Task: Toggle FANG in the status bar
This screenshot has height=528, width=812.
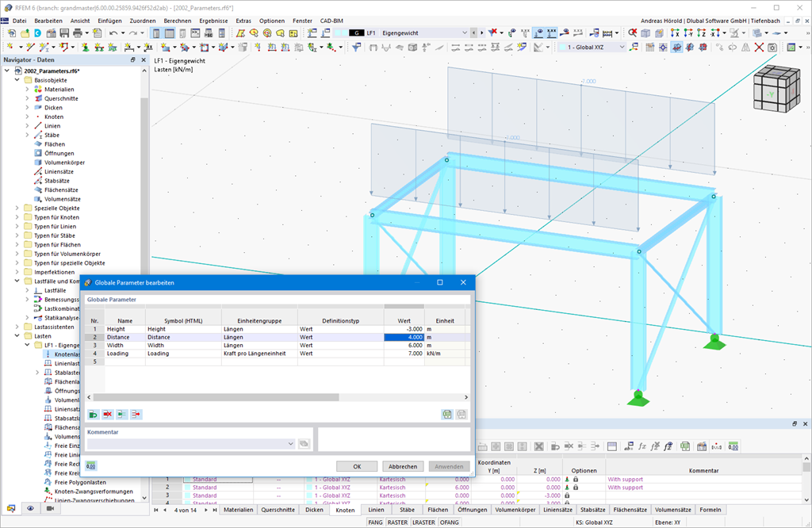Action: click(376, 522)
